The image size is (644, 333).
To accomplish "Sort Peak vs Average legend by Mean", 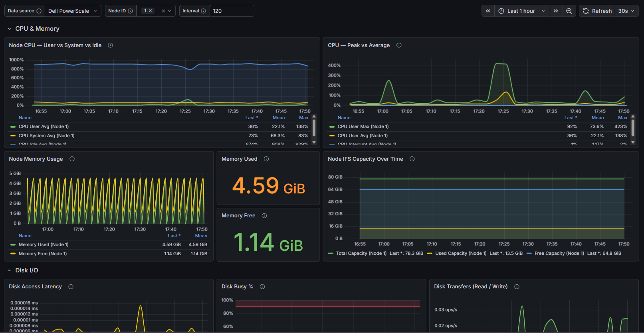I will pyautogui.click(x=598, y=118).
